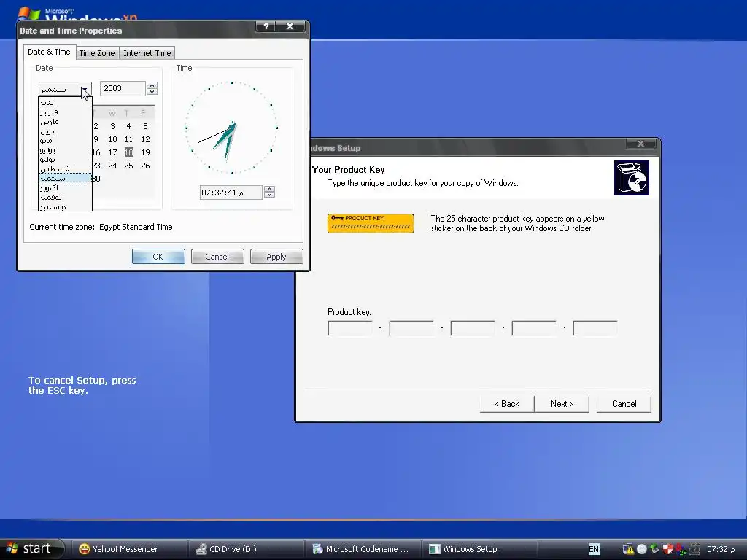Increase the time with up spinner
This screenshot has height=560, width=747.
(x=269, y=189)
